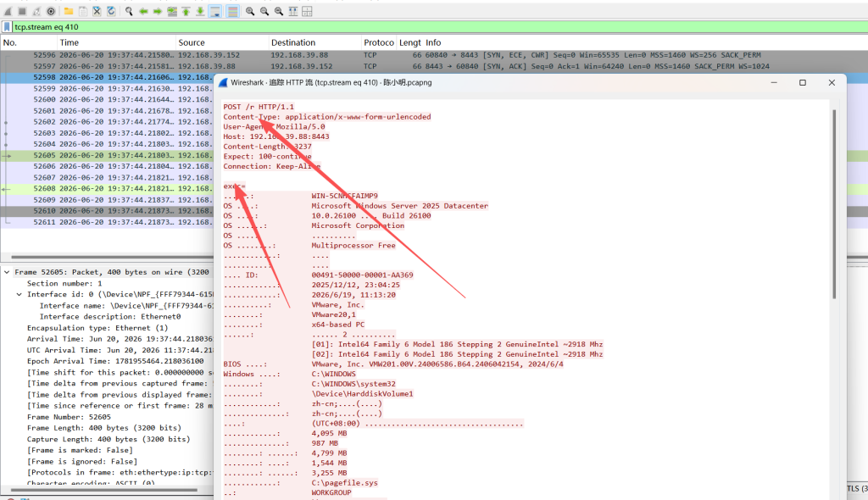Image resolution: width=868 pixels, height=500 pixels.
Task: Select the Interface description: Ethernet0 line
Action: click(109, 317)
